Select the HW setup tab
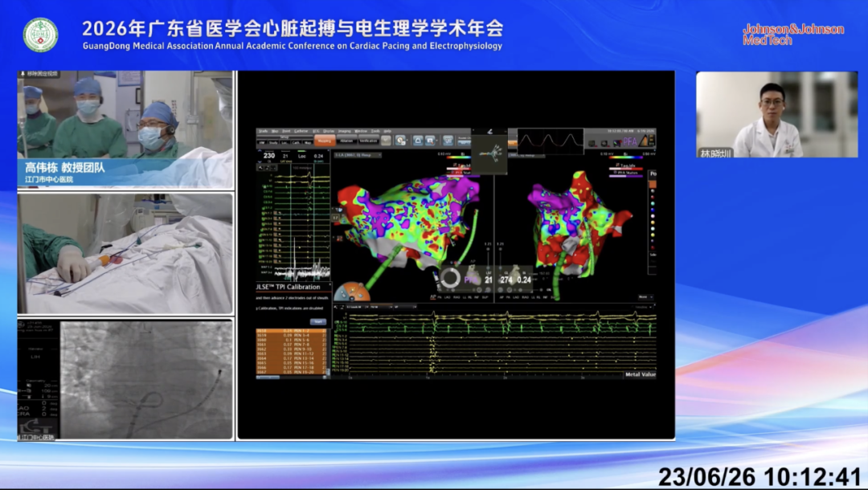The width and height of the screenshot is (868, 490). pos(262,143)
